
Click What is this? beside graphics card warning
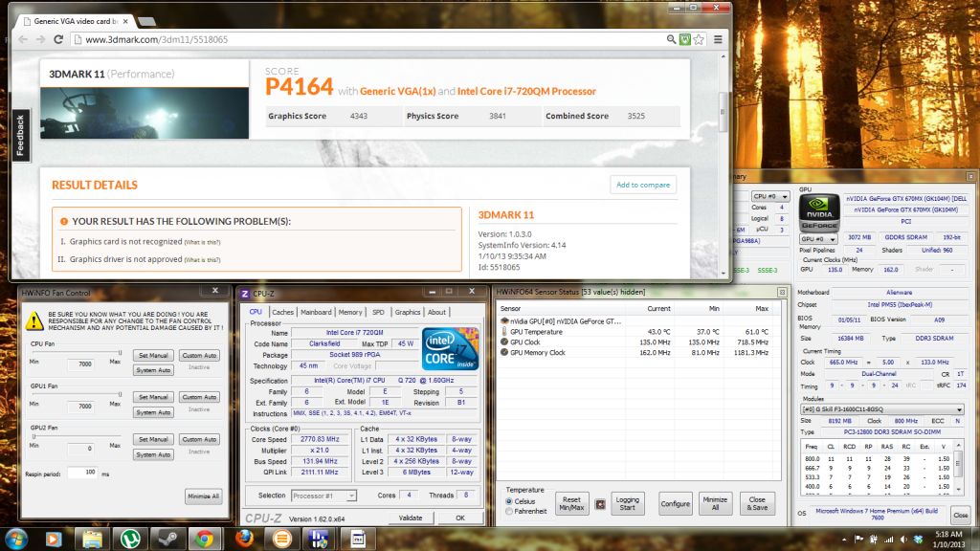click(x=203, y=242)
